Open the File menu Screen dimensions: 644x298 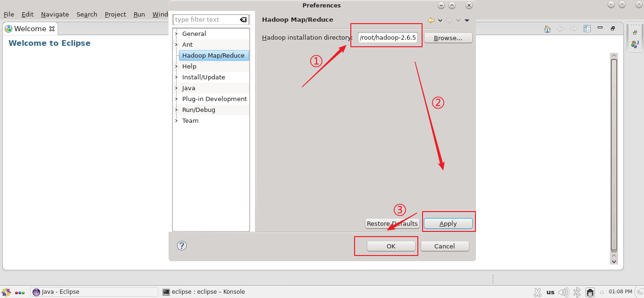pos(9,14)
